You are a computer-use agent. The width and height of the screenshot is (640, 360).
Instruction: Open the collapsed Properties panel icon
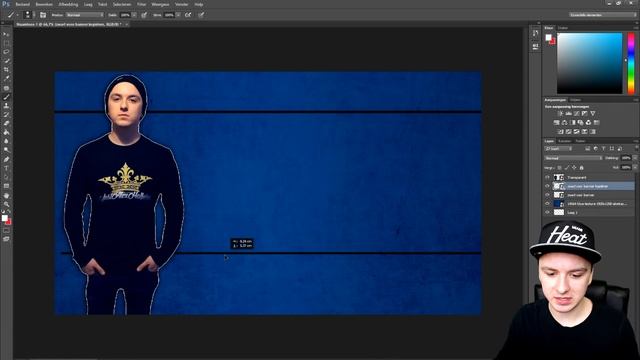pos(536,47)
